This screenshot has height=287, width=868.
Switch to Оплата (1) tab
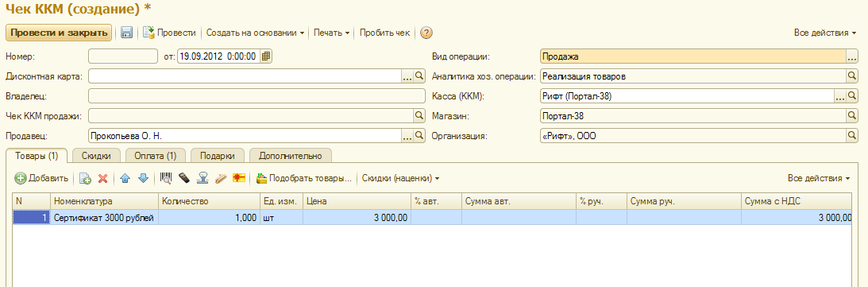pos(155,156)
